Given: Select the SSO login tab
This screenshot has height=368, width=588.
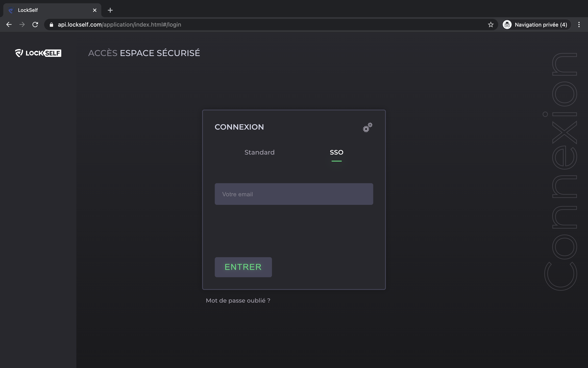Looking at the screenshot, I should tap(336, 152).
